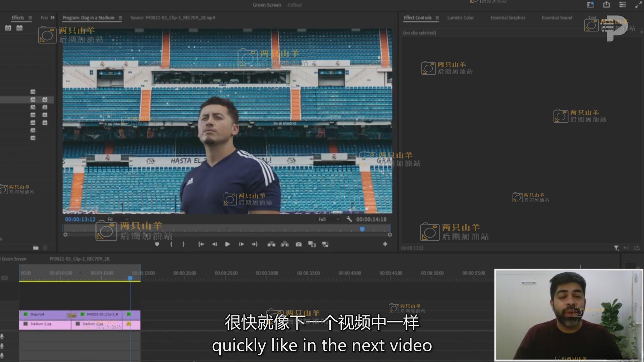This screenshot has height=362, width=644.
Task: Click the Lift button icon
Action: [x=271, y=244]
